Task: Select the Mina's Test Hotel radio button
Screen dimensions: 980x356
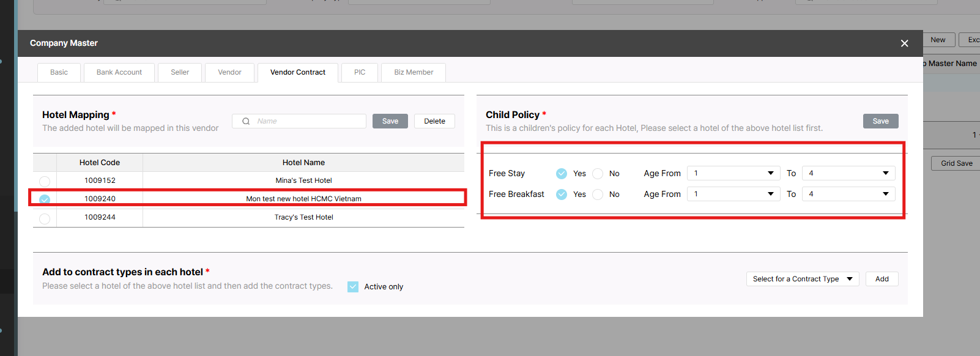Action: tap(45, 181)
